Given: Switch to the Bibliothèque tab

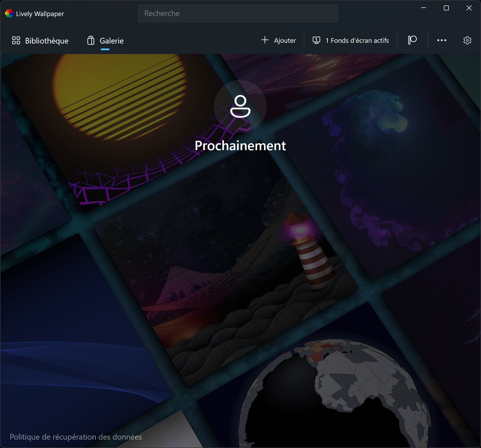Looking at the screenshot, I should (40, 41).
